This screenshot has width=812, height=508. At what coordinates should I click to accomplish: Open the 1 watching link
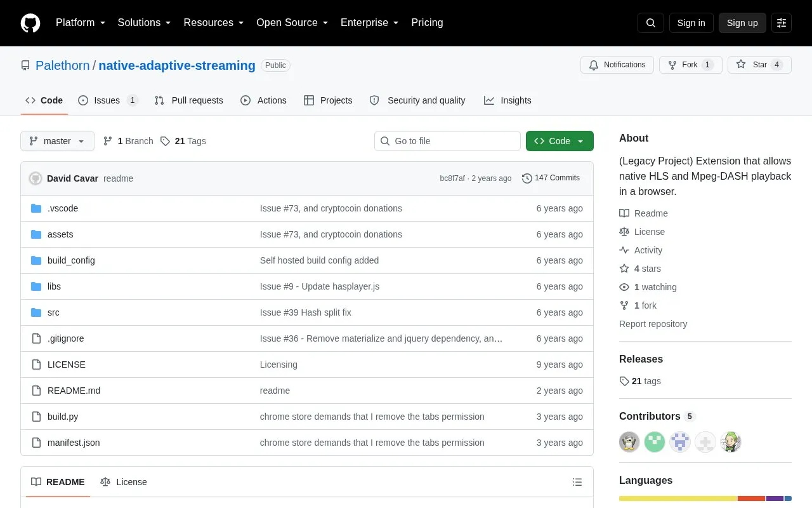coord(648,287)
